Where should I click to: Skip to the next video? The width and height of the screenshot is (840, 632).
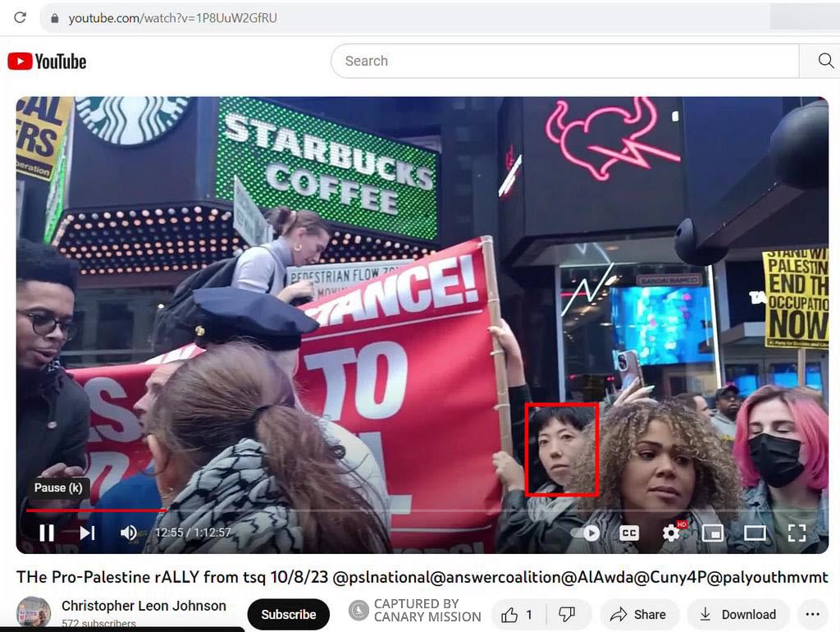(86, 532)
